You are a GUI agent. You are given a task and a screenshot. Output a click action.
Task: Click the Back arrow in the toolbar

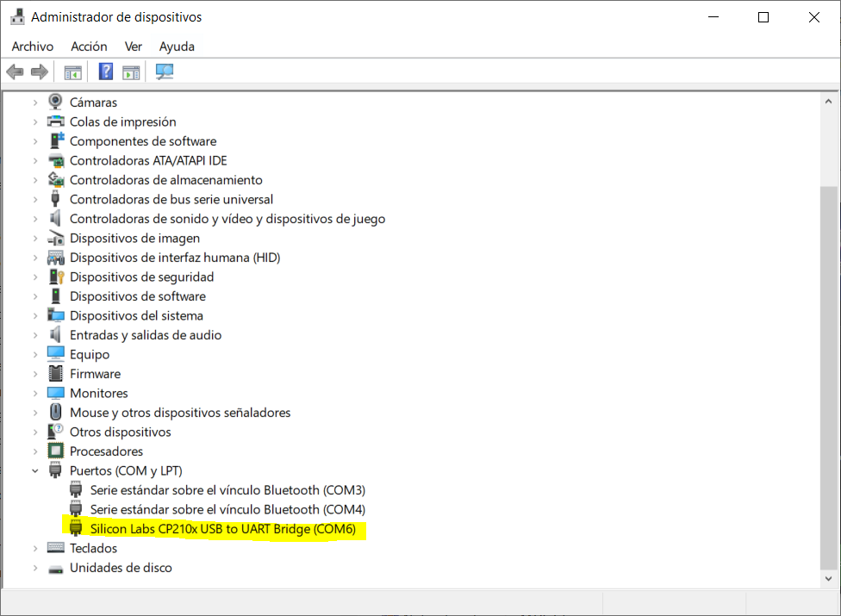(x=15, y=72)
